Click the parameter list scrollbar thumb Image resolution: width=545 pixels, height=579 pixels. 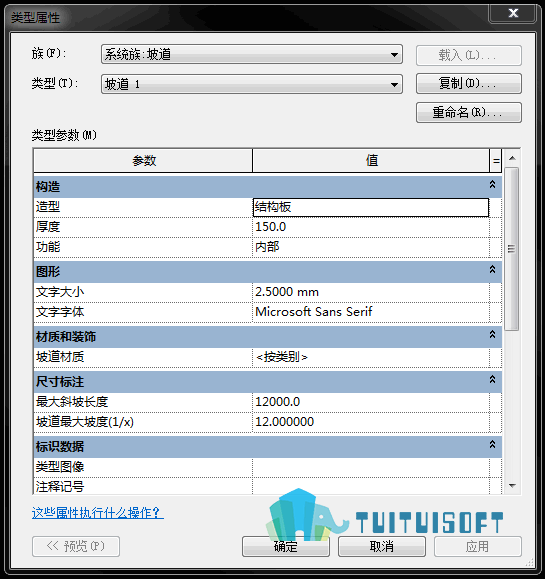click(512, 249)
